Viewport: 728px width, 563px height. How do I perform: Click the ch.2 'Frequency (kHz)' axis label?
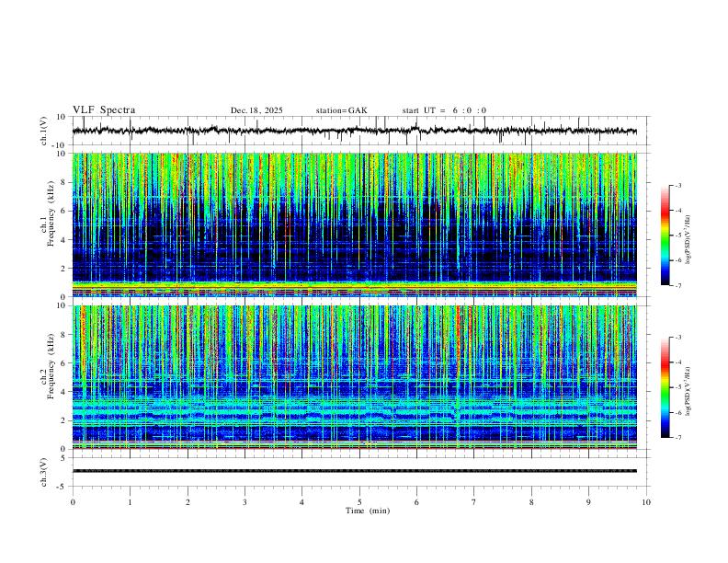click(x=51, y=365)
